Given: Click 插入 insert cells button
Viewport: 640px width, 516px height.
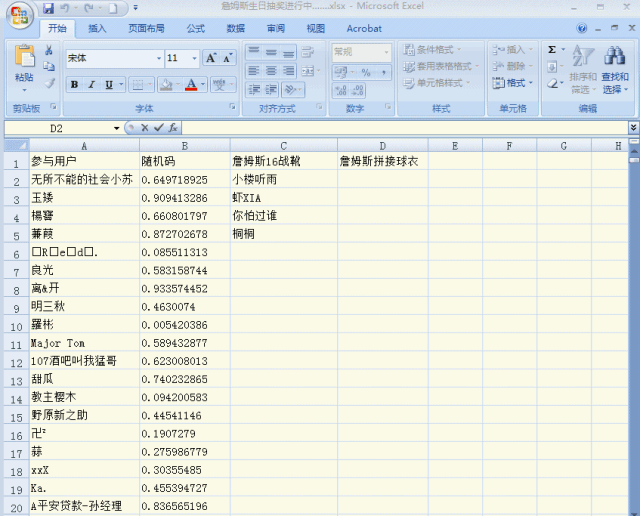Looking at the screenshot, I should 509,50.
